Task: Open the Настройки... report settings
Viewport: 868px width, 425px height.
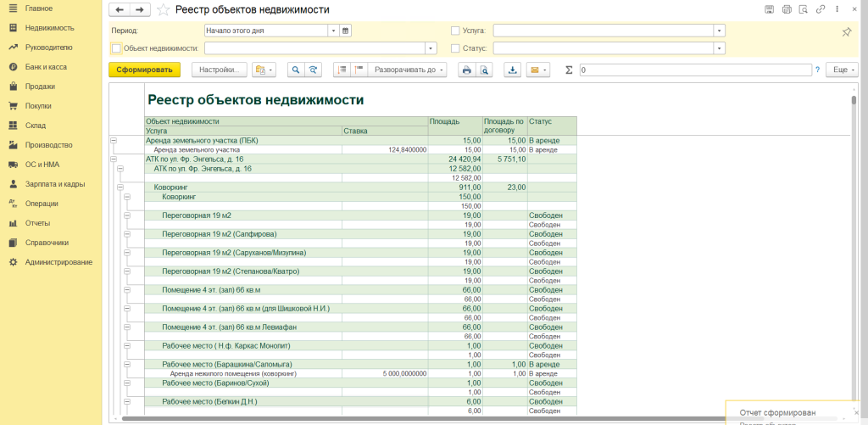Action: coord(219,70)
